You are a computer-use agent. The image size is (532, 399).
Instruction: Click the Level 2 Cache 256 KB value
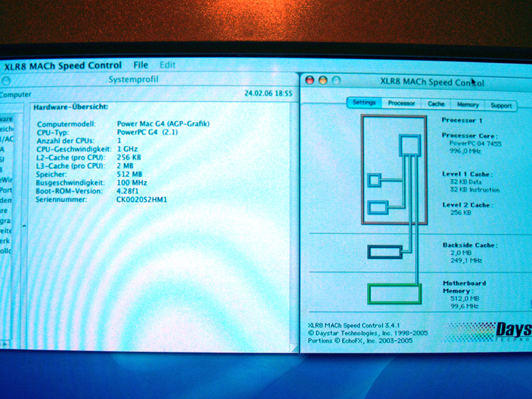click(x=461, y=212)
